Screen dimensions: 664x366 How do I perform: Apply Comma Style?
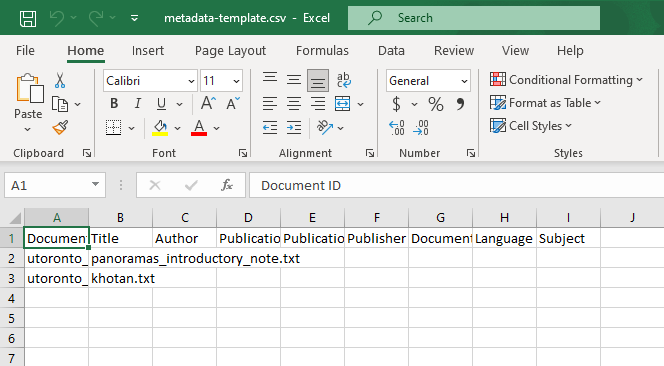460,104
